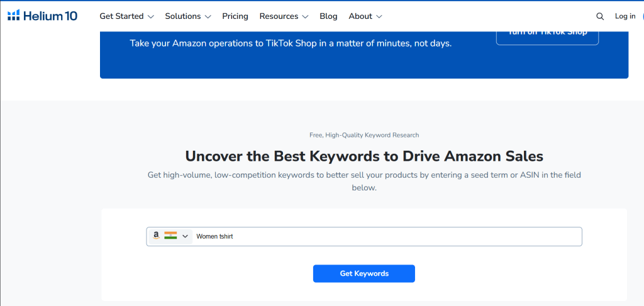This screenshot has height=306, width=644.
Task: Click the Helium 10 wordmark text
Action: 50,16
